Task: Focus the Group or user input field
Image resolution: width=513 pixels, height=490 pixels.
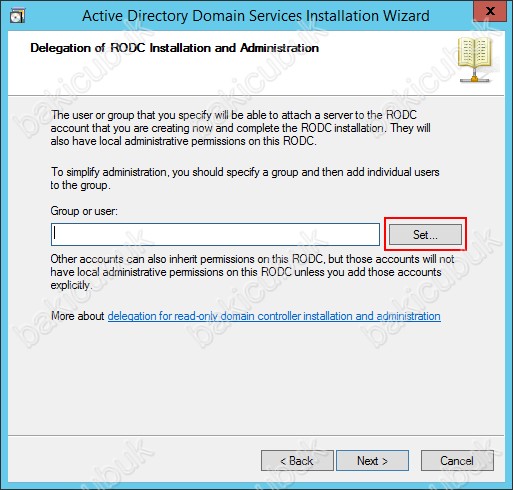Action: tap(215, 234)
